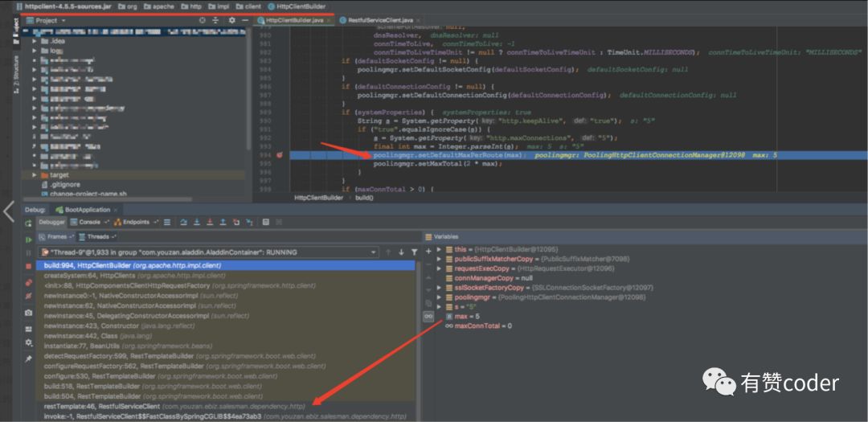
Task: Switch to RestfulServiceClient.java editor tab
Action: tap(379, 19)
